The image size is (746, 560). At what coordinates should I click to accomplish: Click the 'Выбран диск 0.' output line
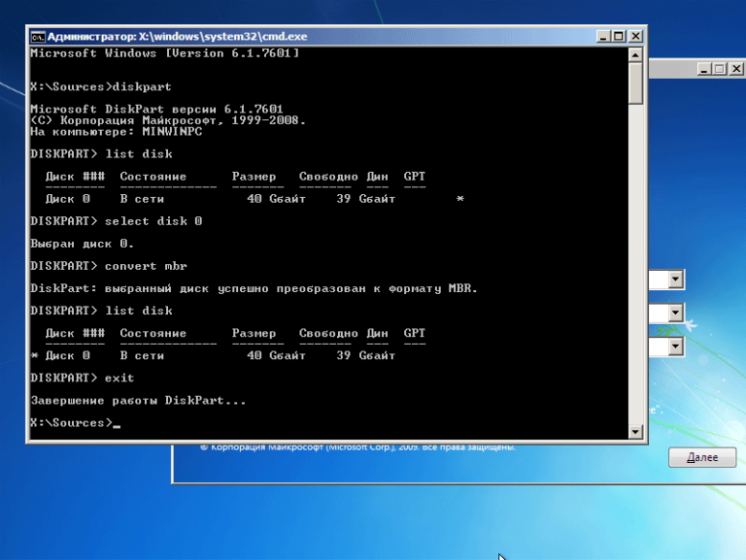point(82,244)
